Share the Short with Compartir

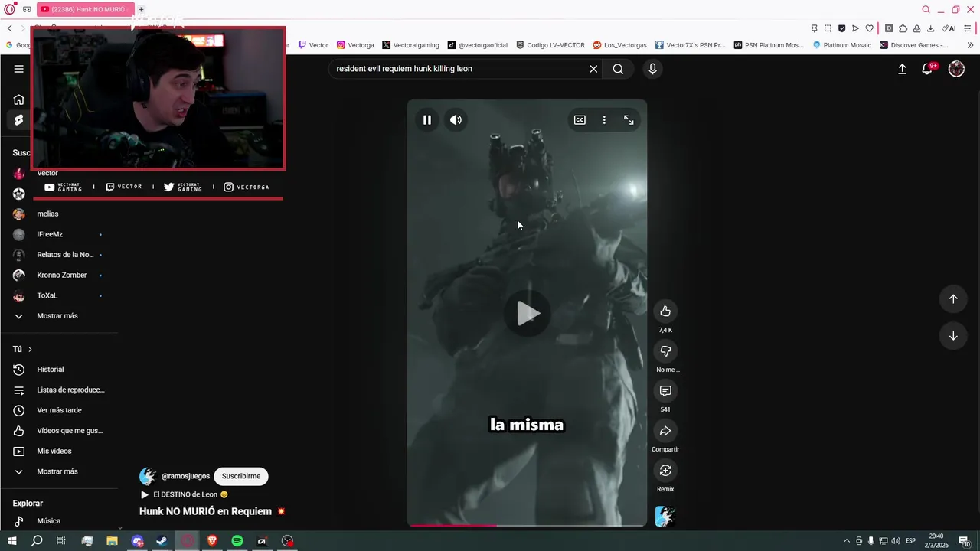pos(665,431)
